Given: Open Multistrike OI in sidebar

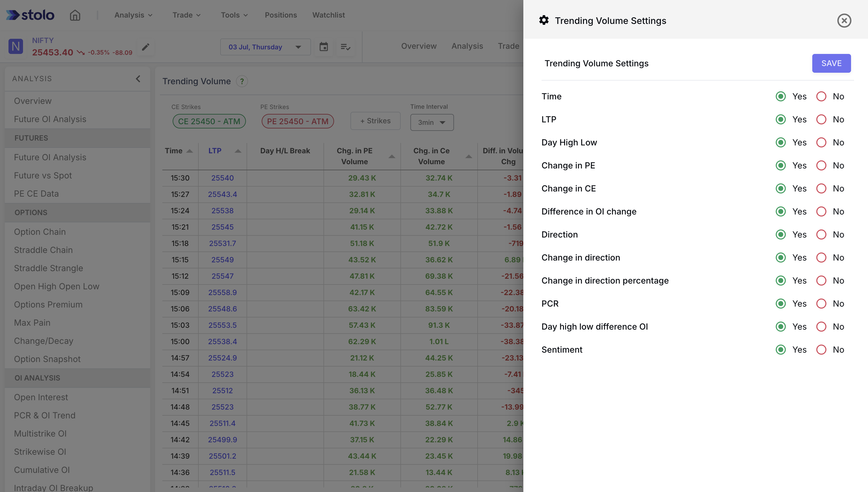Looking at the screenshot, I should (40, 434).
